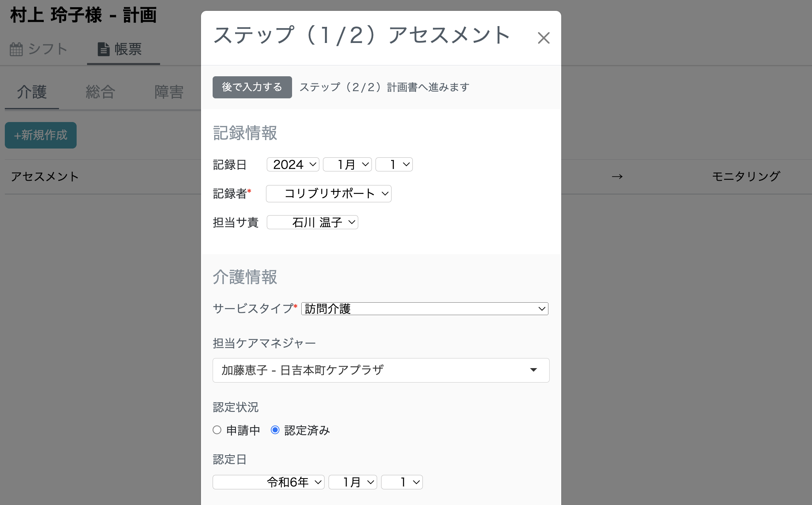Select the 申請中 radio button
The width and height of the screenshot is (812, 505).
coord(217,430)
